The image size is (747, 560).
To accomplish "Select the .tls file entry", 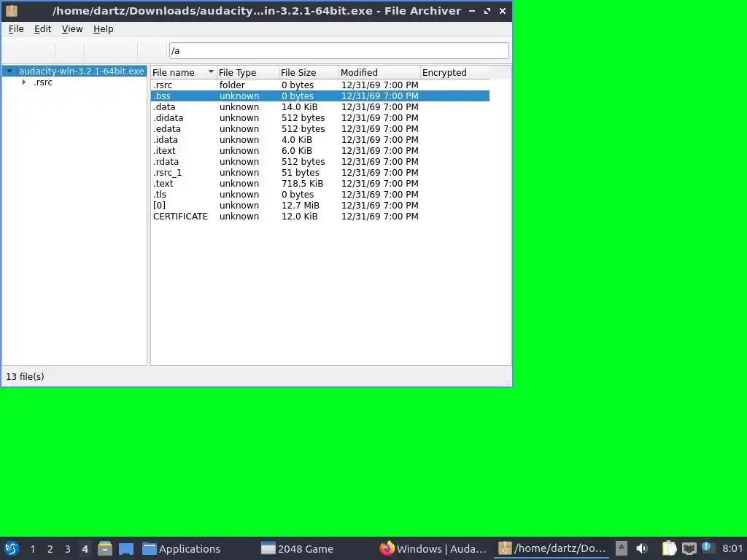I will pos(320,194).
